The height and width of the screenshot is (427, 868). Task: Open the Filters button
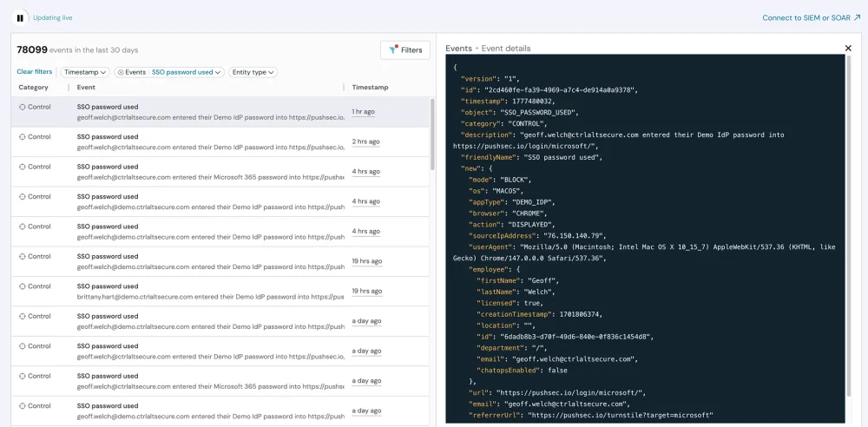coord(405,49)
